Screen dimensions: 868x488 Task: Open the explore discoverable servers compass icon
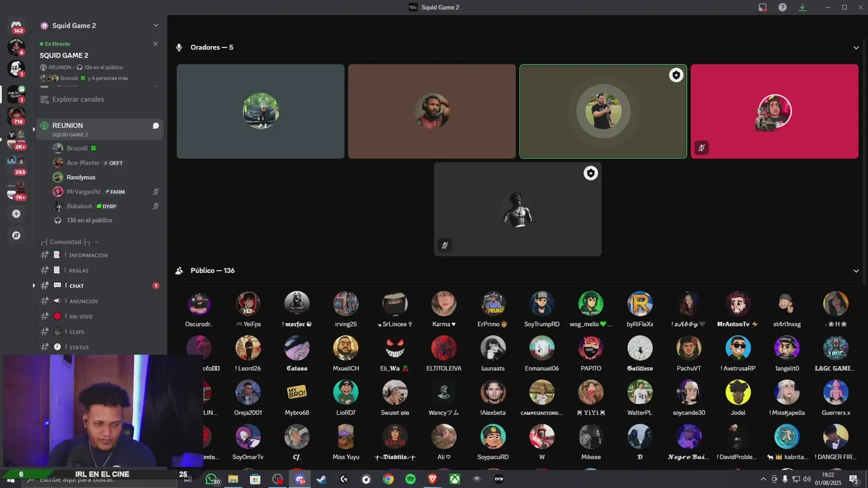coord(16,236)
